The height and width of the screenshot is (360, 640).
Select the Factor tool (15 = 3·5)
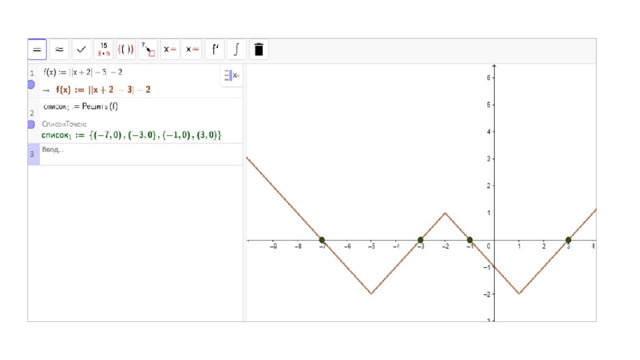click(x=103, y=50)
